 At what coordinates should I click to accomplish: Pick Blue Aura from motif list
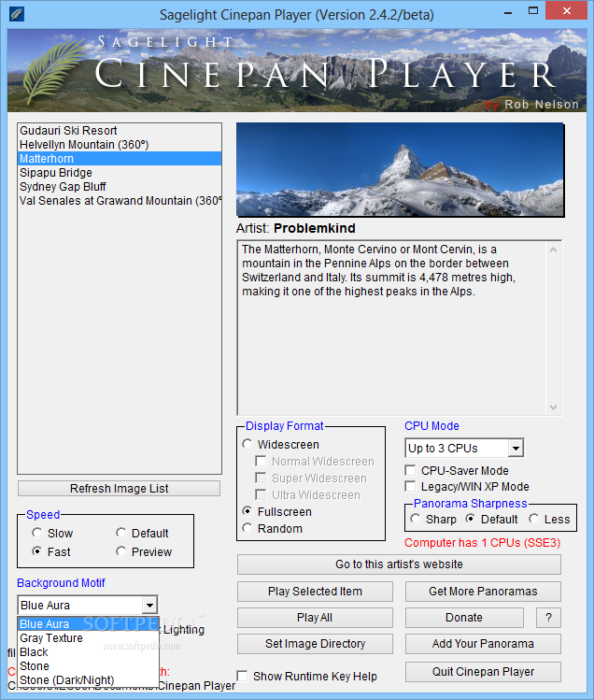89,623
